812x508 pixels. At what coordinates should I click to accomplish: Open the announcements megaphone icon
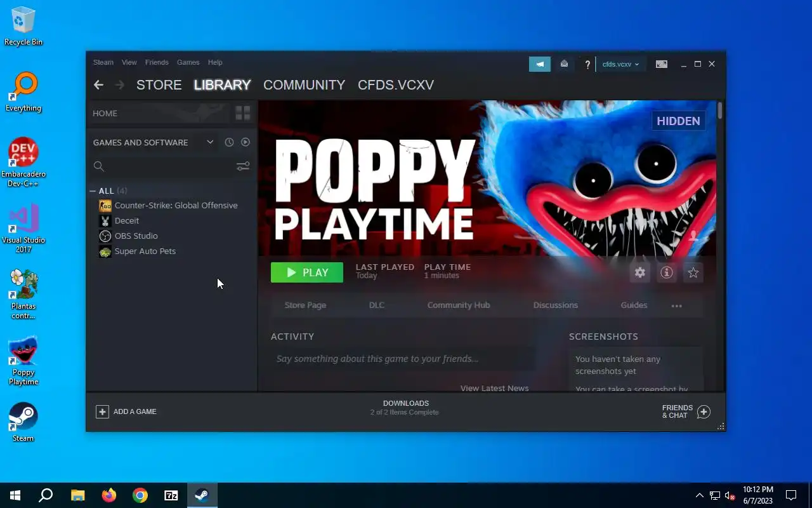tap(540, 64)
